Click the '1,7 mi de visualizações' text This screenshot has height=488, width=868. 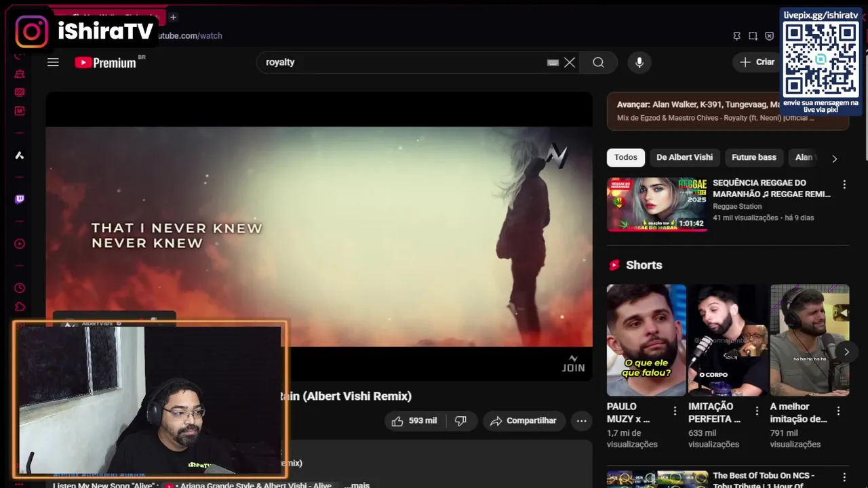coord(632,439)
